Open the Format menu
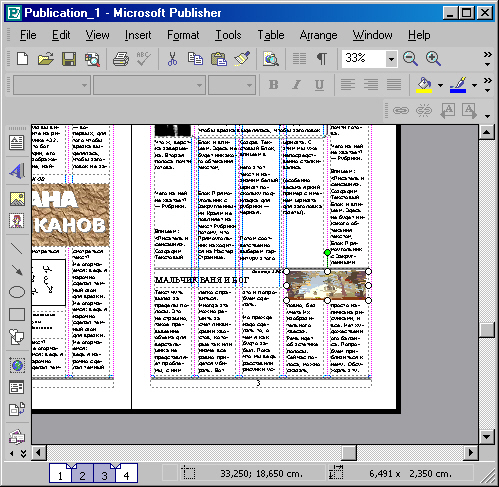This screenshot has height=487, width=499. [x=183, y=35]
